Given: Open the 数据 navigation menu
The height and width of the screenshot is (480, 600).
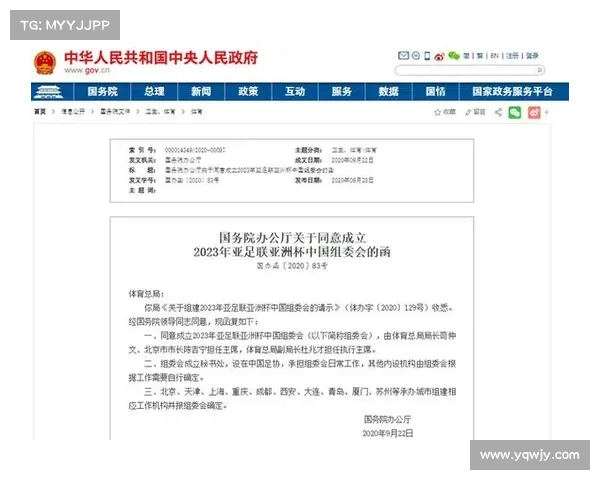Looking at the screenshot, I should (x=388, y=91).
